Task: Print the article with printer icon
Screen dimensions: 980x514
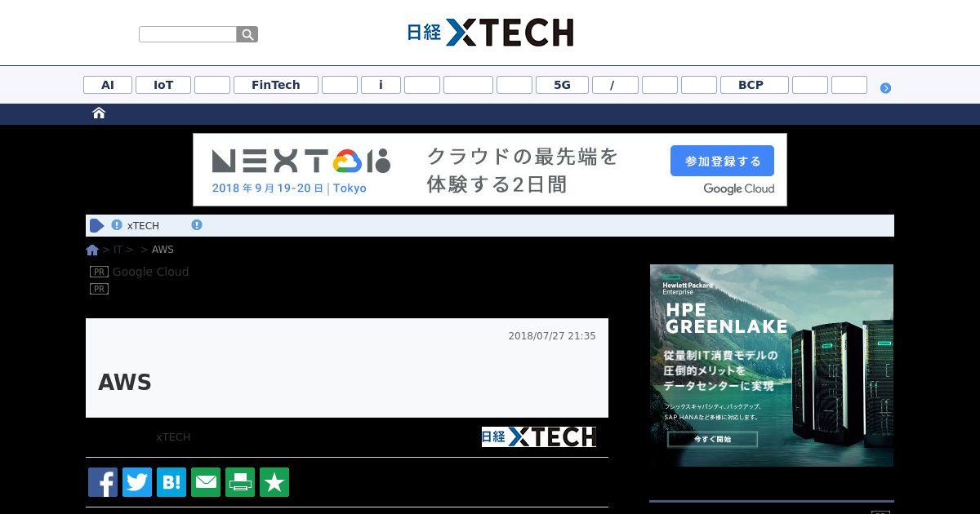Action: pos(240,482)
